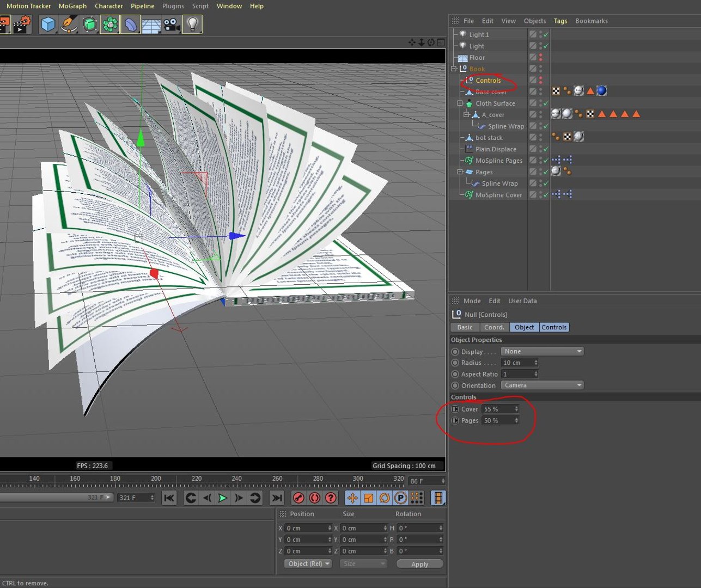The width and height of the screenshot is (701, 588).
Task: Add a floor environment object icon
Action: tap(151, 24)
